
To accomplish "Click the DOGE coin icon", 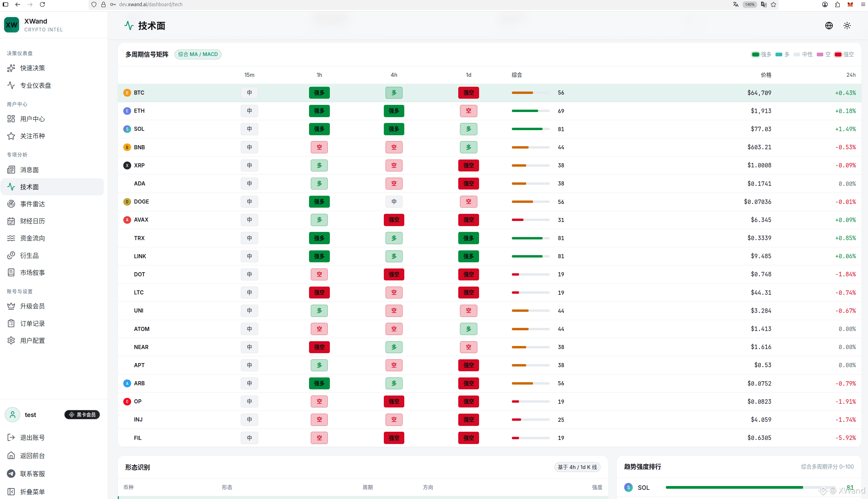I will (127, 202).
